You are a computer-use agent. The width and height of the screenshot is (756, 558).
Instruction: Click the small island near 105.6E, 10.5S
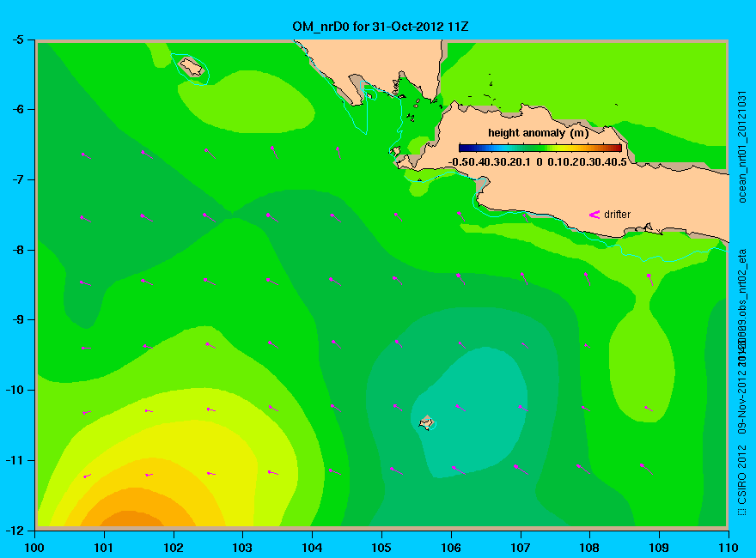pos(426,422)
